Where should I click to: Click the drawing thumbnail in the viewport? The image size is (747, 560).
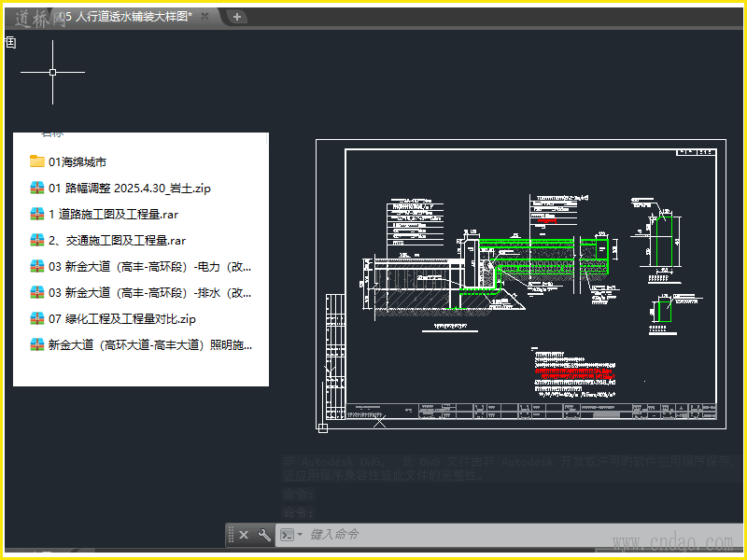click(x=521, y=285)
